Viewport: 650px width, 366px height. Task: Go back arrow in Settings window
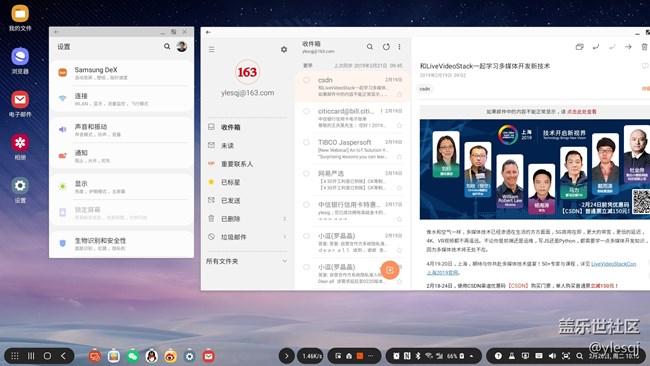56,32
